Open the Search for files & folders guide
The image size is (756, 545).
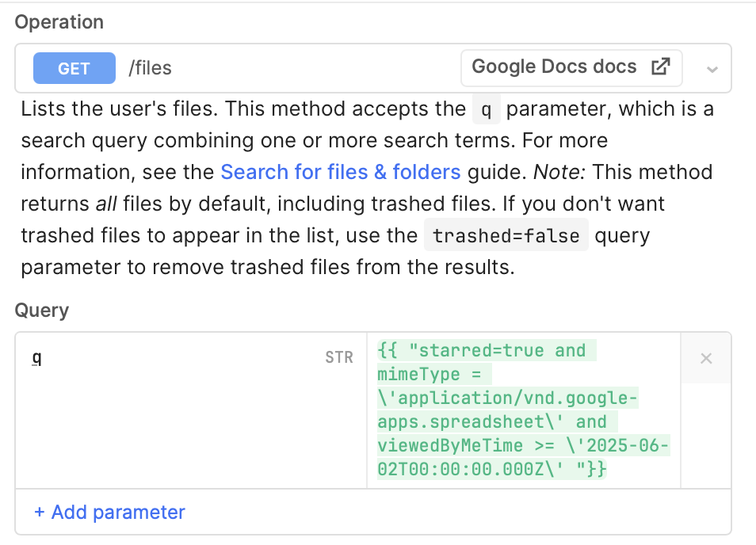341,172
